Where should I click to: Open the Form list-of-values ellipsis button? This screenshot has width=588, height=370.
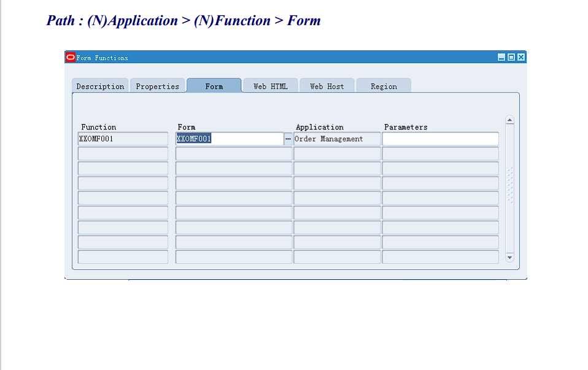288,139
